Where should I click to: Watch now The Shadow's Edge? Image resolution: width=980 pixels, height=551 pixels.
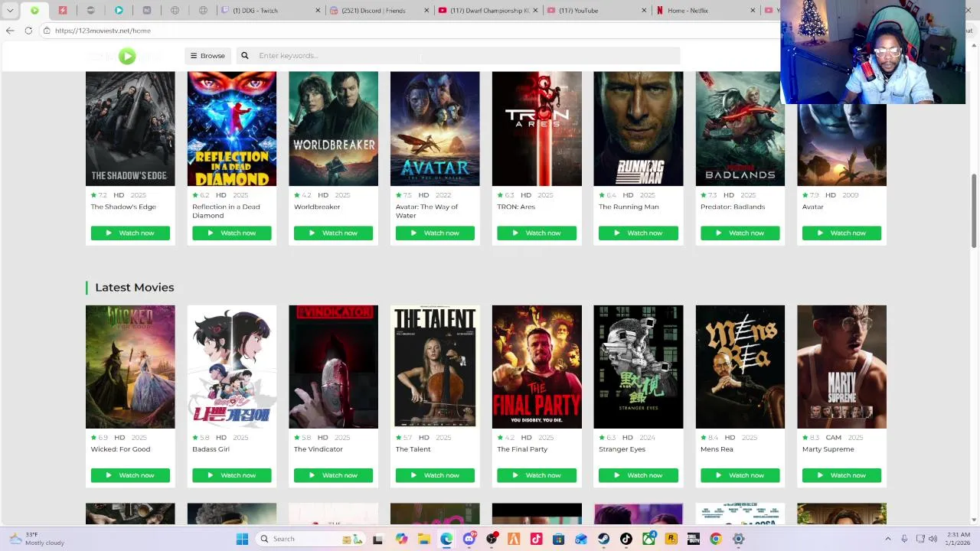(130, 233)
